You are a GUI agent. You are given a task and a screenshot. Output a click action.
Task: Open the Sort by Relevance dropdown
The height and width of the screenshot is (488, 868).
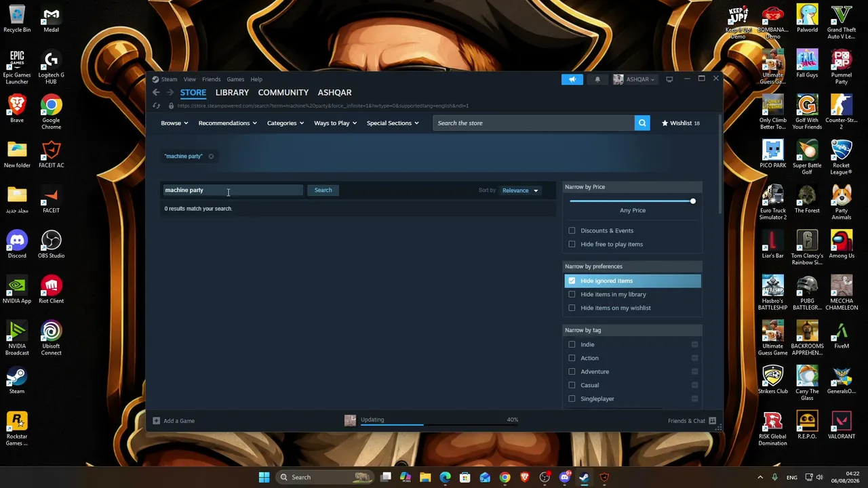(x=520, y=190)
